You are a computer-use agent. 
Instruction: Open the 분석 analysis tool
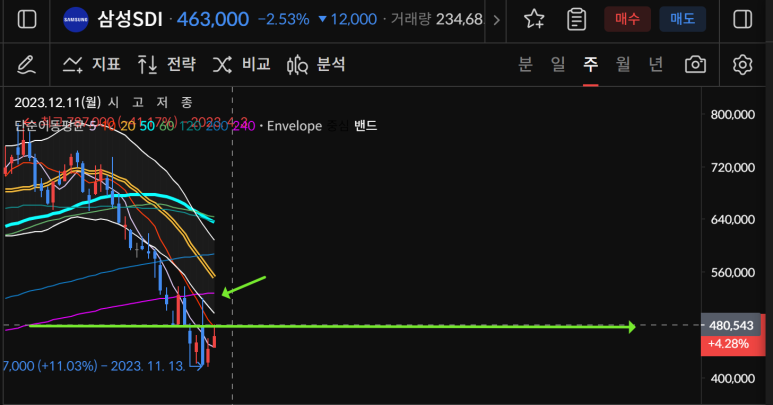(316, 64)
